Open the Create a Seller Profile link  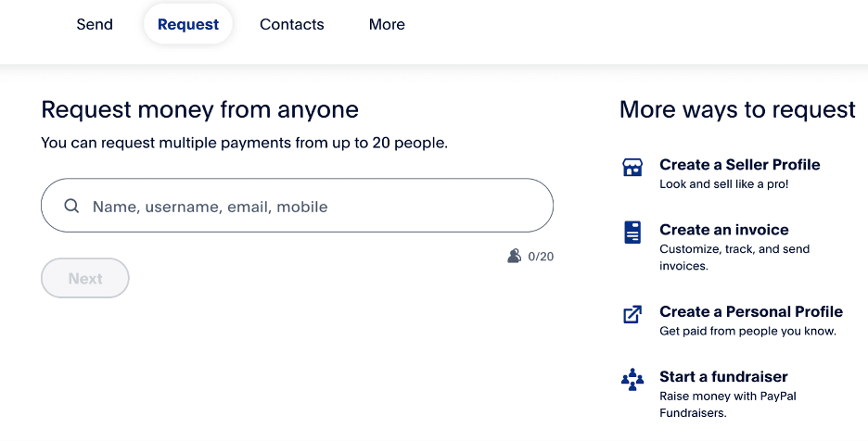(x=739, y=164)
